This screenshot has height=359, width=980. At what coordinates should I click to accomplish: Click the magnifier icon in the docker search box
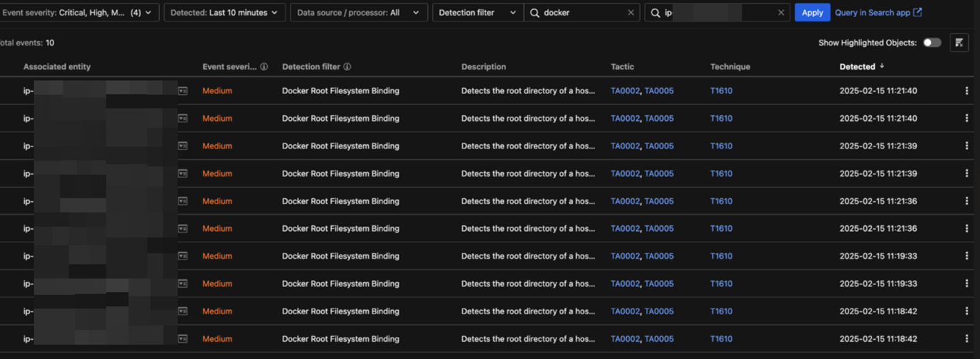click(x=534, y=13)
